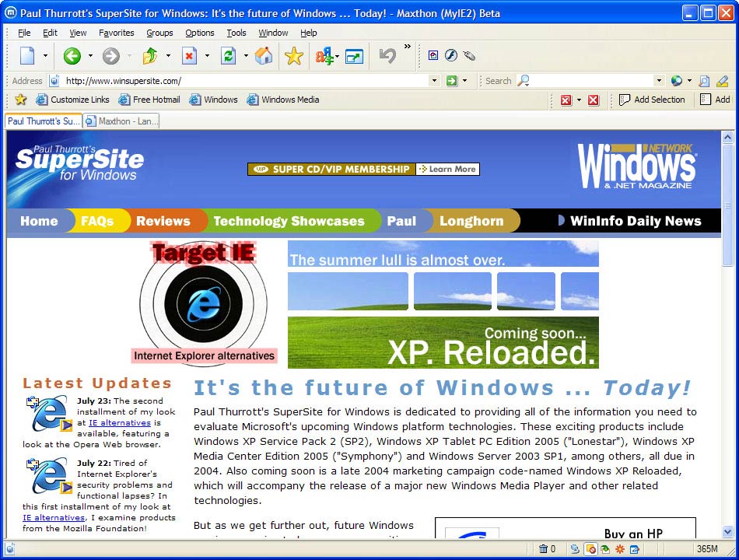Click the XP Reloaded banner image

pos(443,305)
